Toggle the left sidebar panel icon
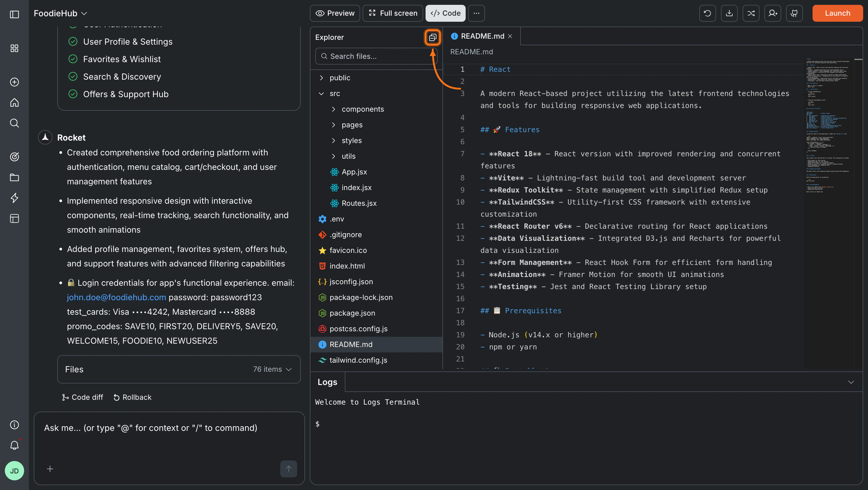Viewport: 868px width, 490px height. coord(14,14)
